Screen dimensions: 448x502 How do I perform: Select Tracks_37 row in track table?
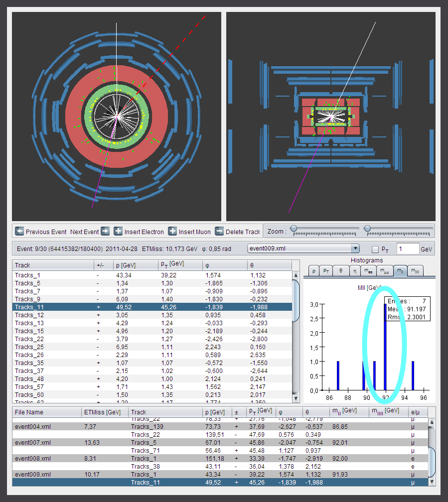tap(152, 371)
